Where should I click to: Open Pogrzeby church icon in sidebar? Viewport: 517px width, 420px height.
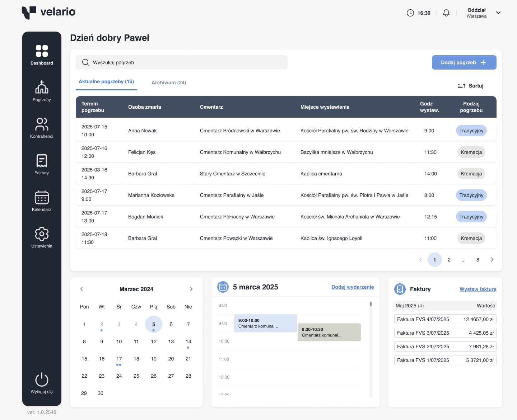coord(42,87)
